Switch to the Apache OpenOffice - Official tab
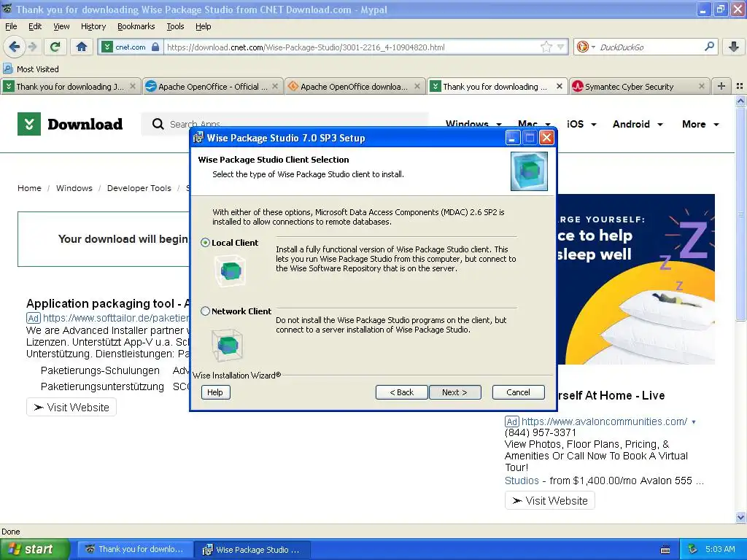This screenshot has width=747, height=560. 212,87
